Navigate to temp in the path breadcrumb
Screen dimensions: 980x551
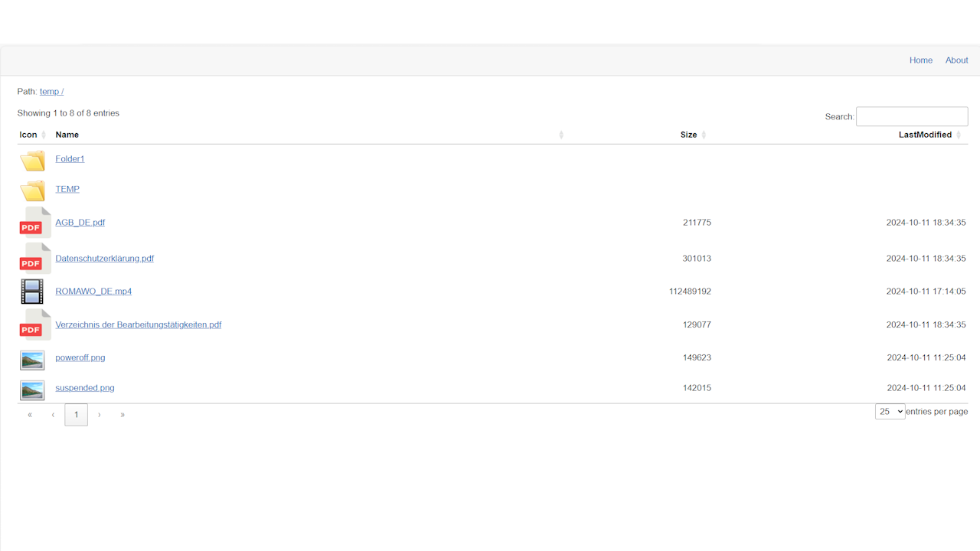51,92
